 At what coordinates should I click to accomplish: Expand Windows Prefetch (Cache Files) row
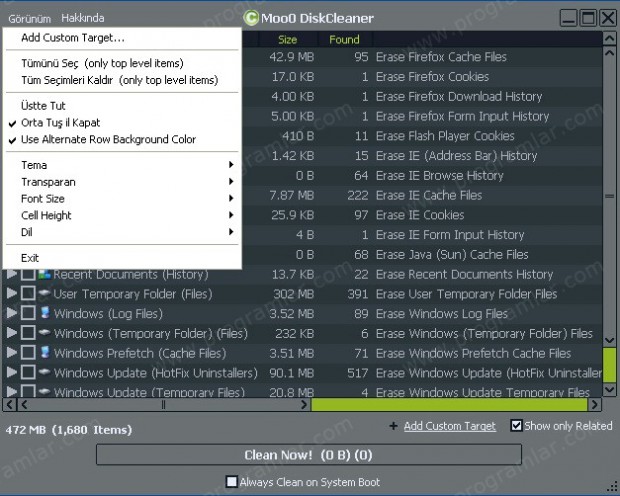pyautogui.click(x=12, y=353)
